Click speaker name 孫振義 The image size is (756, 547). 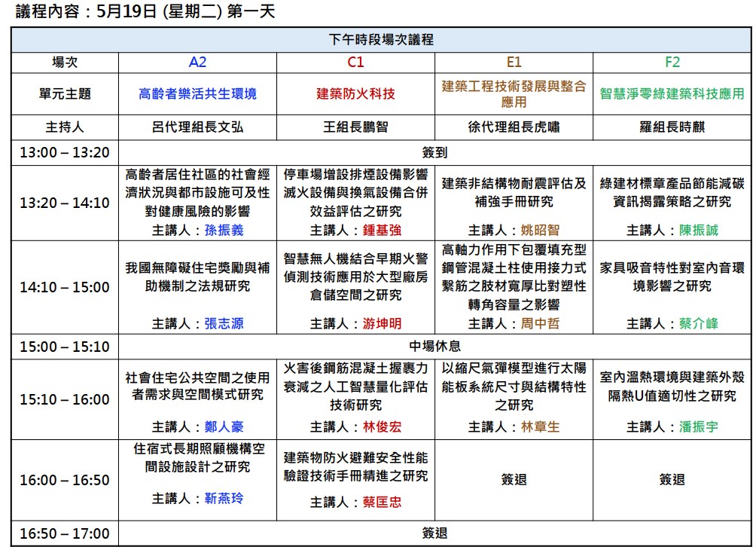coord(224,230)
